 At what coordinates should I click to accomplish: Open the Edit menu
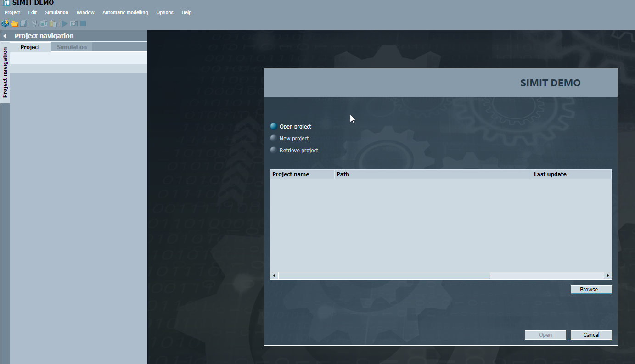pyautogui.click(x=33, y=12)
